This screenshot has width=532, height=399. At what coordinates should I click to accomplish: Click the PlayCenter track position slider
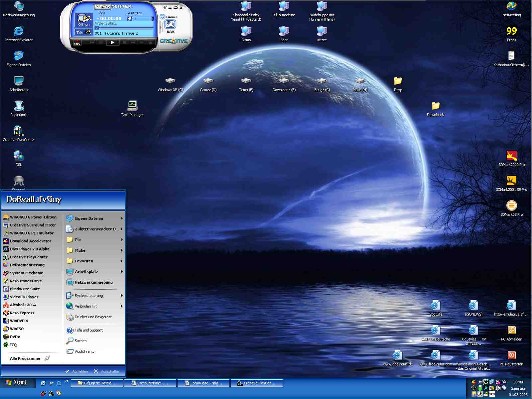click(124, 28)
